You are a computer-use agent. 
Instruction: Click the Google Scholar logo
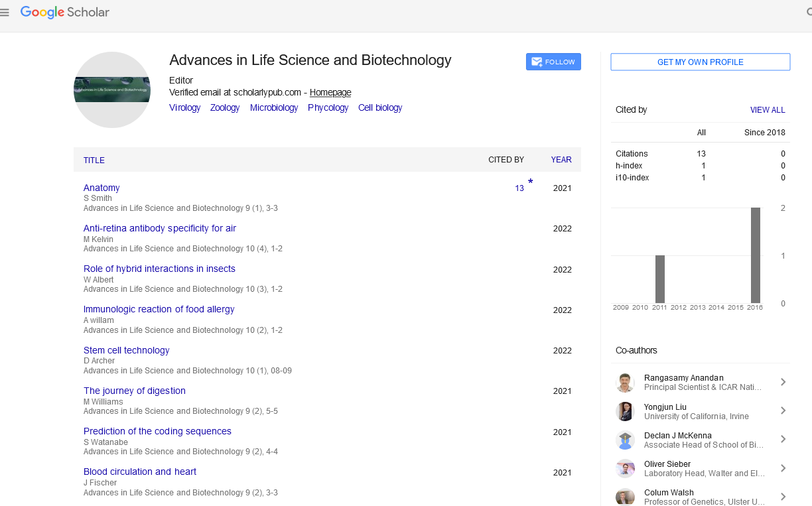point(65,12)
